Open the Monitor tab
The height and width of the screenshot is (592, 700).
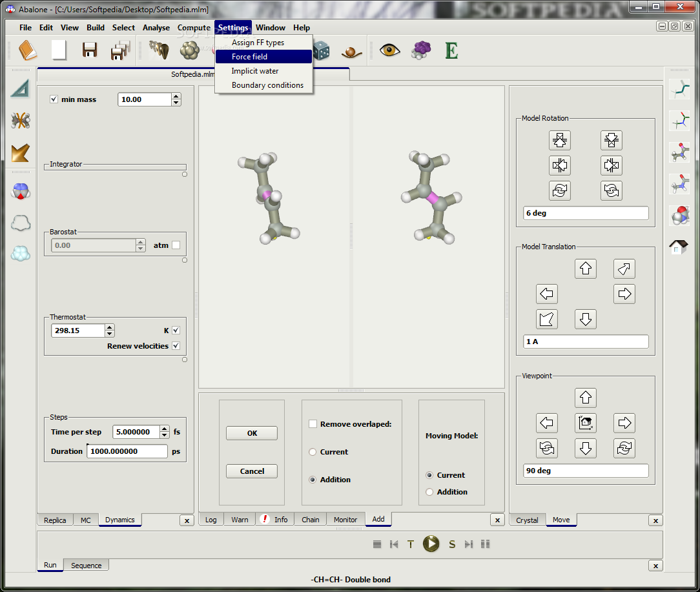click(345, 520)
